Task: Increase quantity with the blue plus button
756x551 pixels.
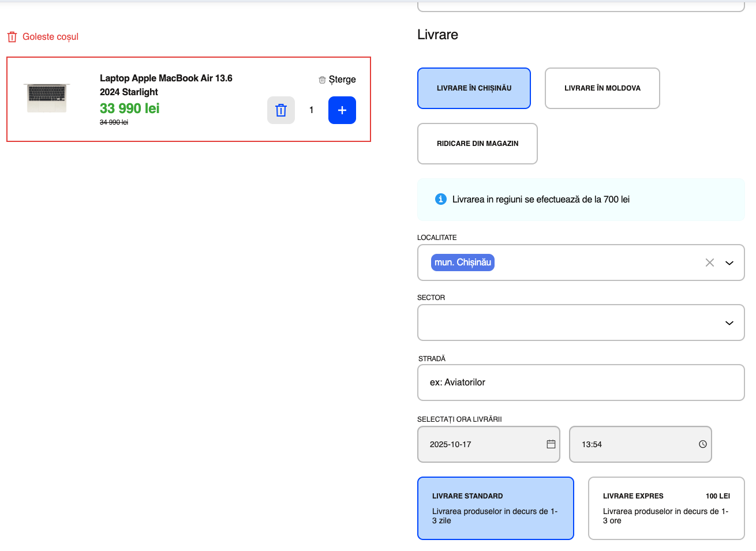Action: (x=342, y=110)
